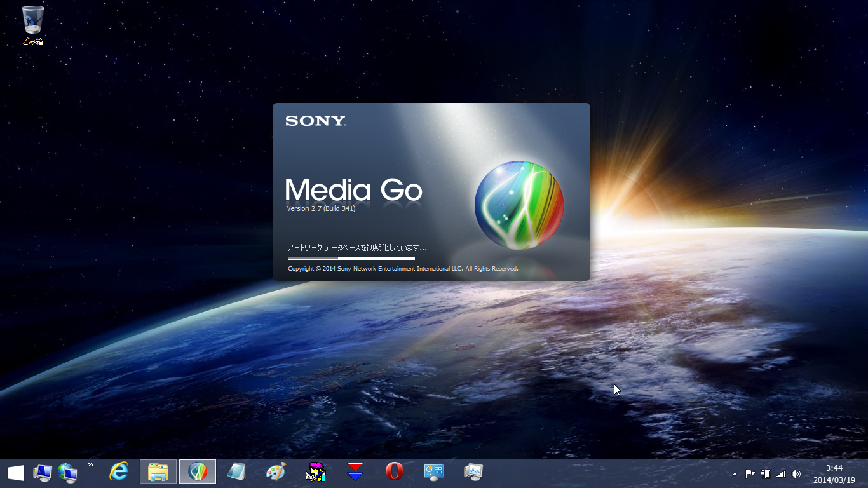Click the Copyright © 2014 Sony Network Entertainment line
Viewport: 868px width, 488px height.
403,269
